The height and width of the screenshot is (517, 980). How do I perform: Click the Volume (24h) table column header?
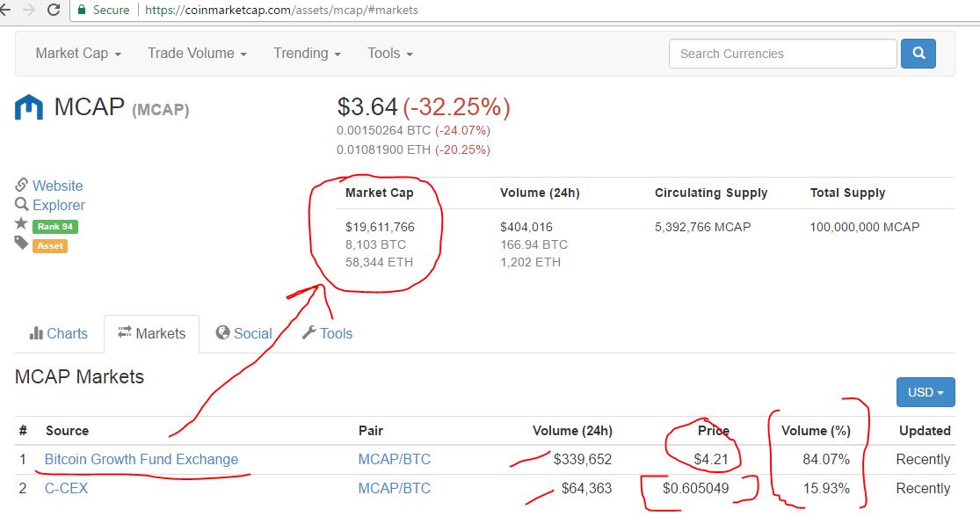click(572, 431)
